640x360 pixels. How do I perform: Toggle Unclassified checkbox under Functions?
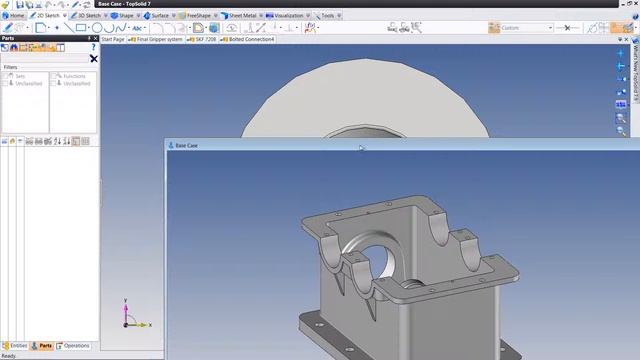click(x=53, y=83)
